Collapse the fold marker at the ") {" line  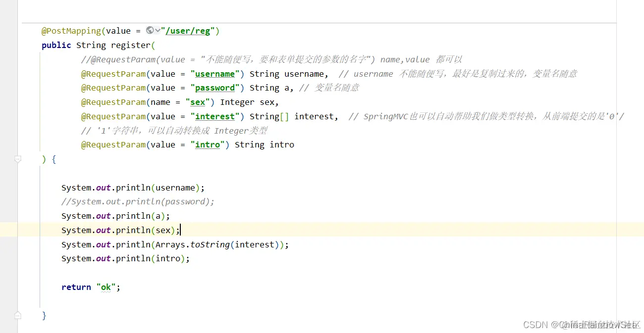(18, 159)
